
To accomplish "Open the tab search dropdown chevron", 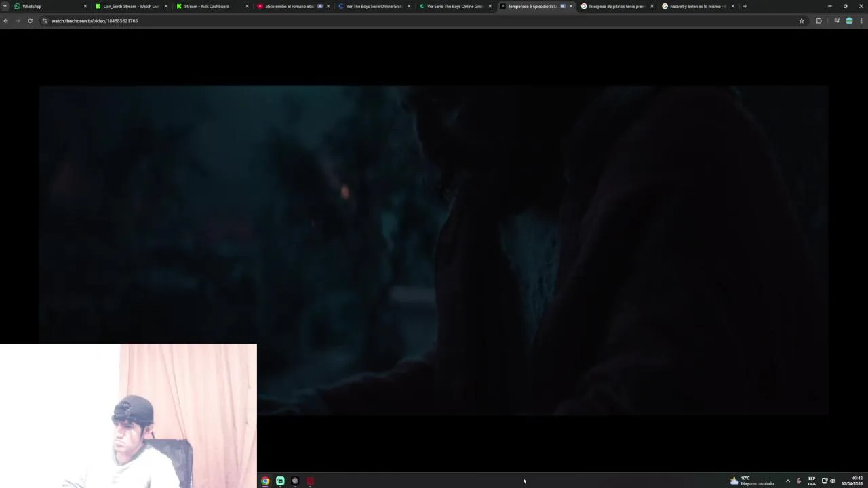I will click(5, 6).
